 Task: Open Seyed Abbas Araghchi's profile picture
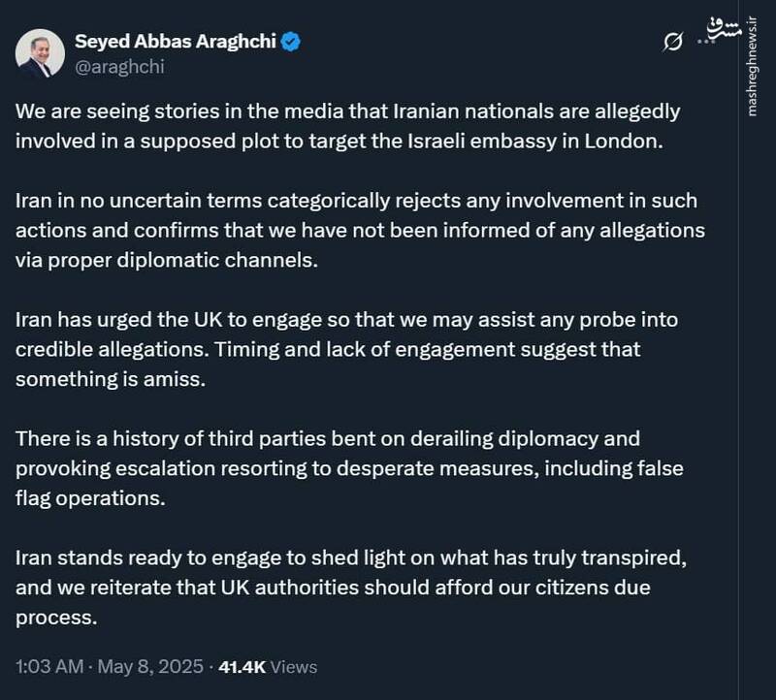(41, 55)
